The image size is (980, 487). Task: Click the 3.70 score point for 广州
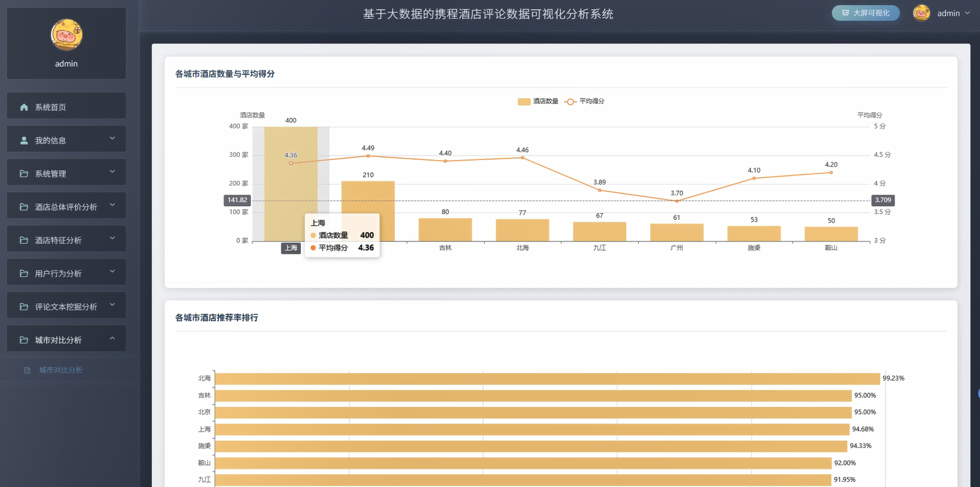tap(677, 201)
